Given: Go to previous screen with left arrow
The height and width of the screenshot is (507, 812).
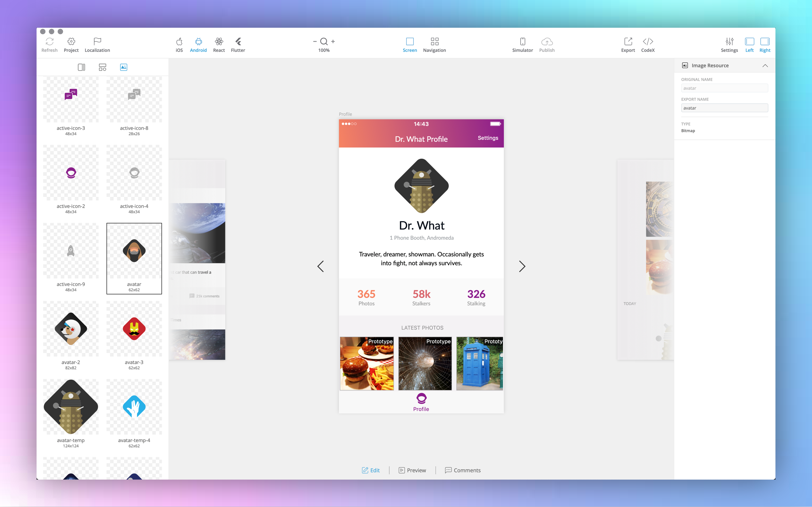Looking at the screenshot, I should click(x=321, y=266).
